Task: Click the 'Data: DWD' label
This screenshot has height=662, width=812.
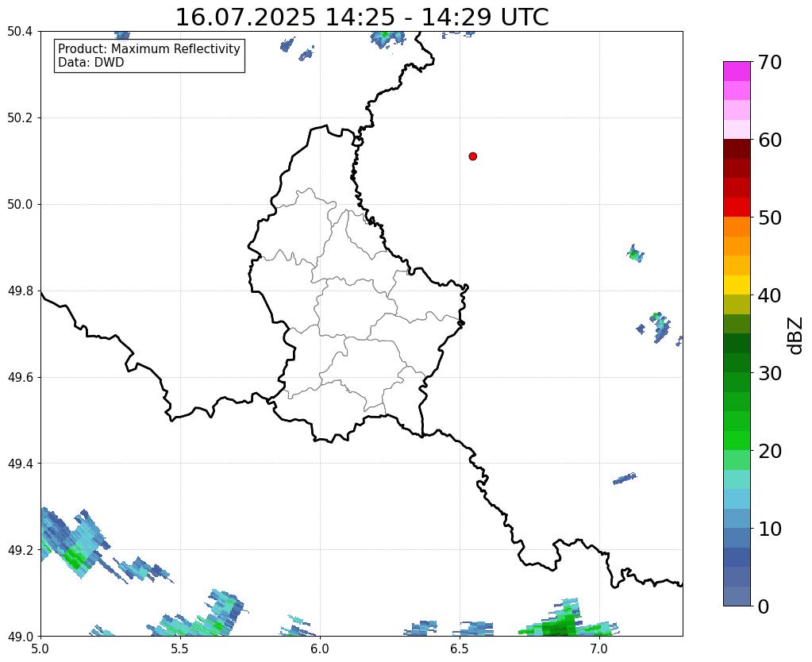Action: click(90, 63)
